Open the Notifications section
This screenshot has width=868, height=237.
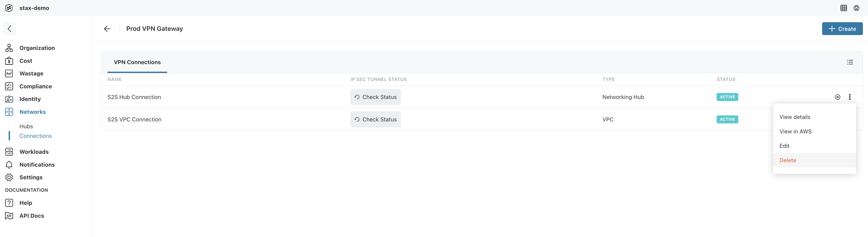point(37,164)
